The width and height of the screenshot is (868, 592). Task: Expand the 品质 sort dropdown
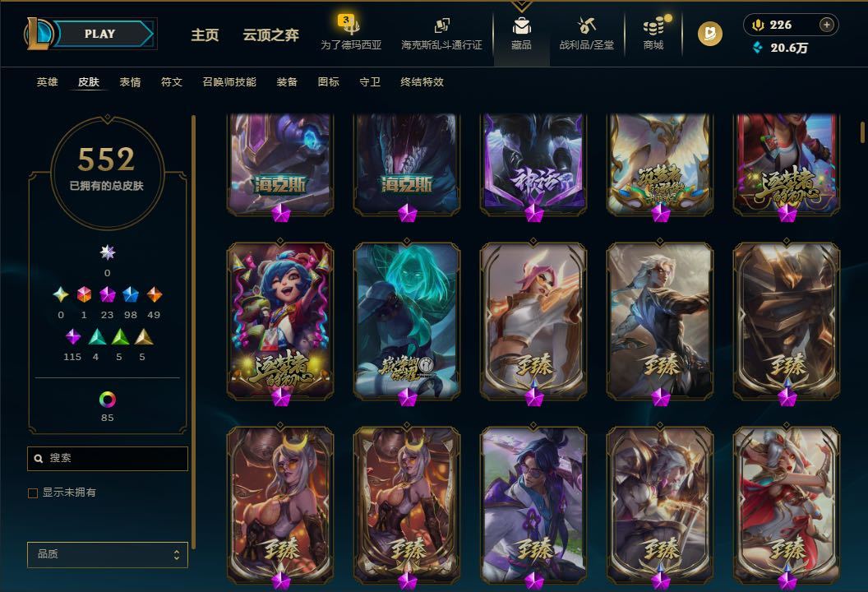pyautogui.click(x=108, y=554)
